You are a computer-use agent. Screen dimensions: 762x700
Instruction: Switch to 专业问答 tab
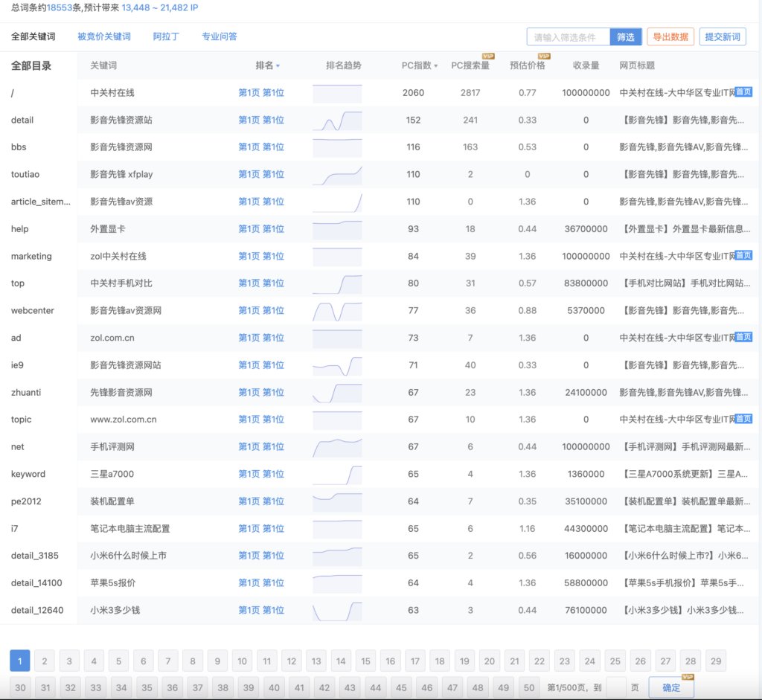click(220, 36)
